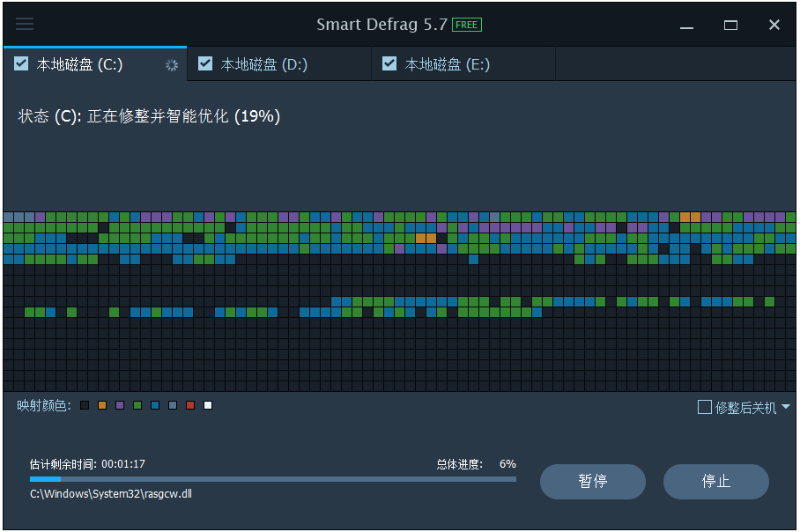Click the black square in the map legend
Viewport: 800px width, 532px height.
(x=85, y=405)
